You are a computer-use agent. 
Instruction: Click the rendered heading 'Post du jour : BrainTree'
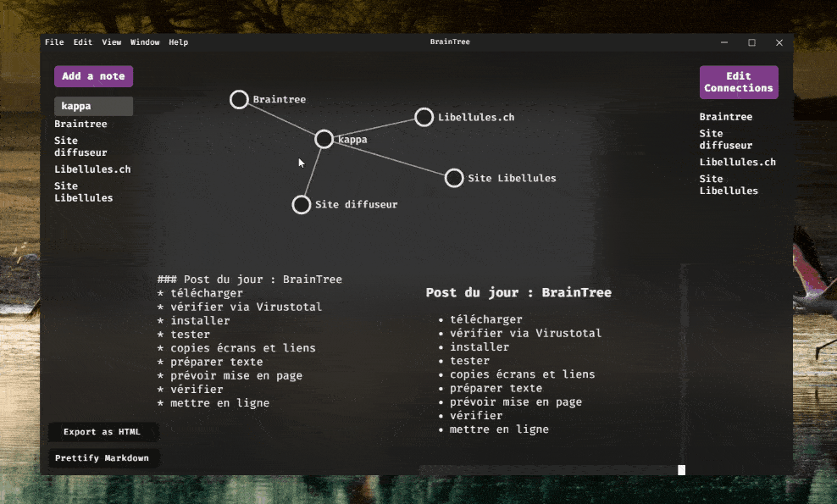(x=518, y=292)
